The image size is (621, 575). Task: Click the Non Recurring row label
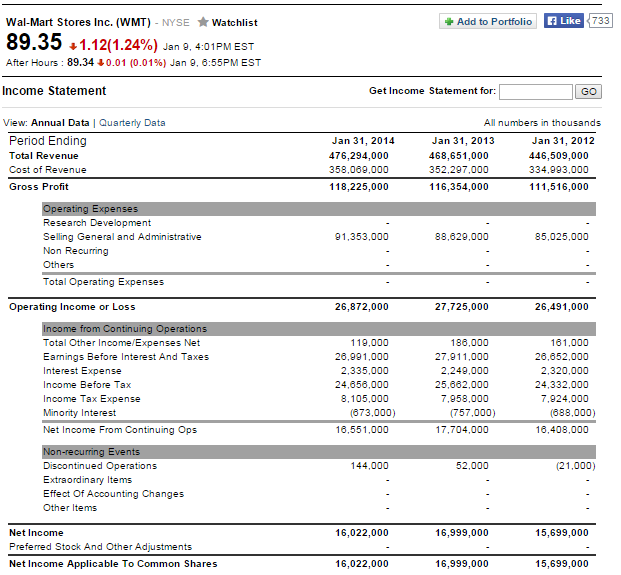(x=76, y=251)
